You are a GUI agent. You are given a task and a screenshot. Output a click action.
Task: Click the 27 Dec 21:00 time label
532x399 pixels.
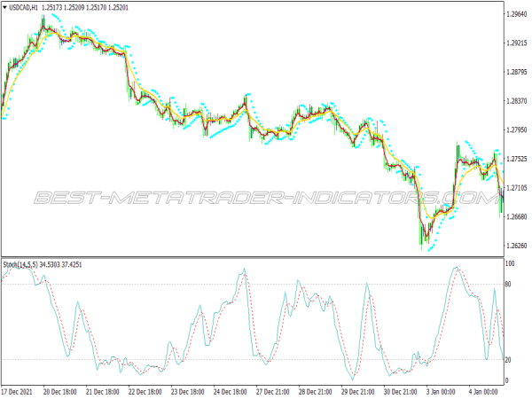pos(273,392)
